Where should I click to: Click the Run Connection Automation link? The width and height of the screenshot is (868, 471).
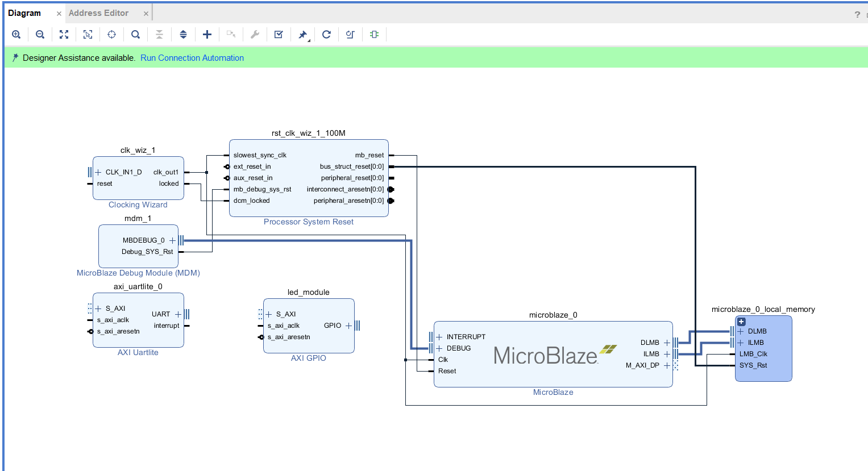[x=192, y=58]
